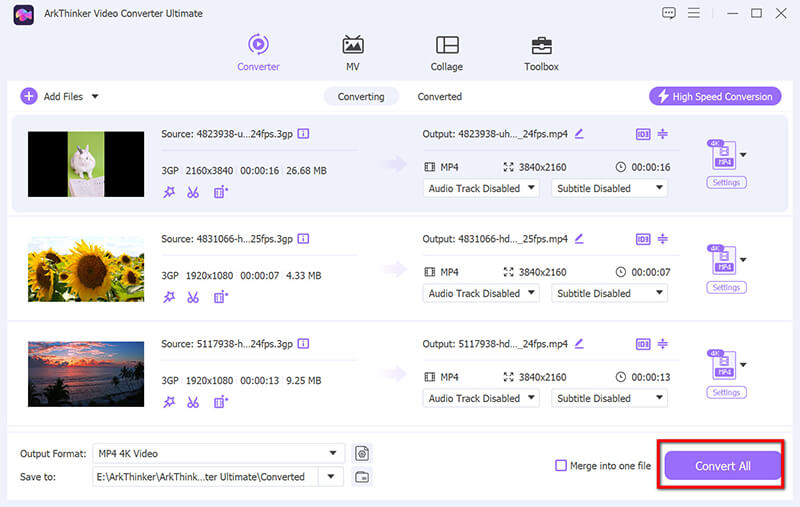Open Subtitle dropdown for 4823938 video
Image resolution: width=800 pixels, height=507 pixels.
609,188
